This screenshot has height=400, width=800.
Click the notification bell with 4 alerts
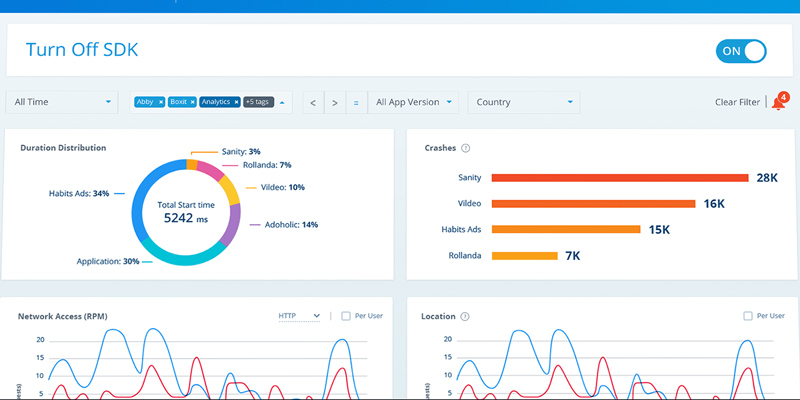(x=779, y=101)
